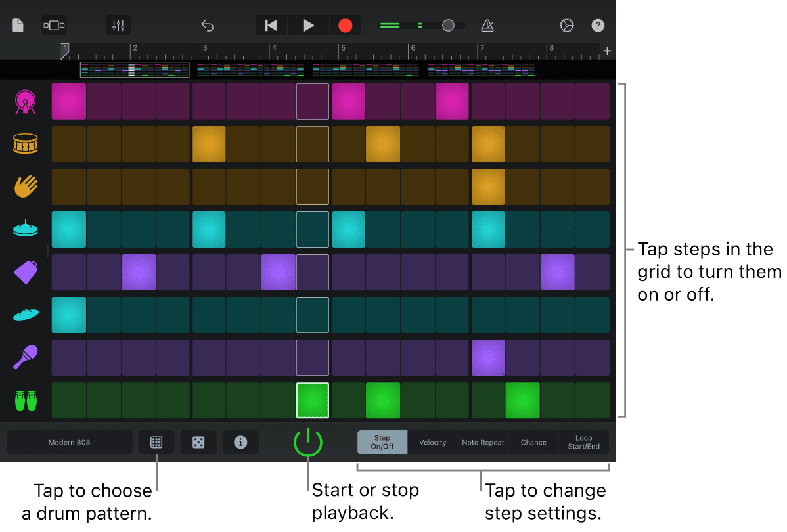Screen dimensions: 787x532
Task: Switch to the Velocity tab
Action: pyautogui.click(x=432, y=442)
